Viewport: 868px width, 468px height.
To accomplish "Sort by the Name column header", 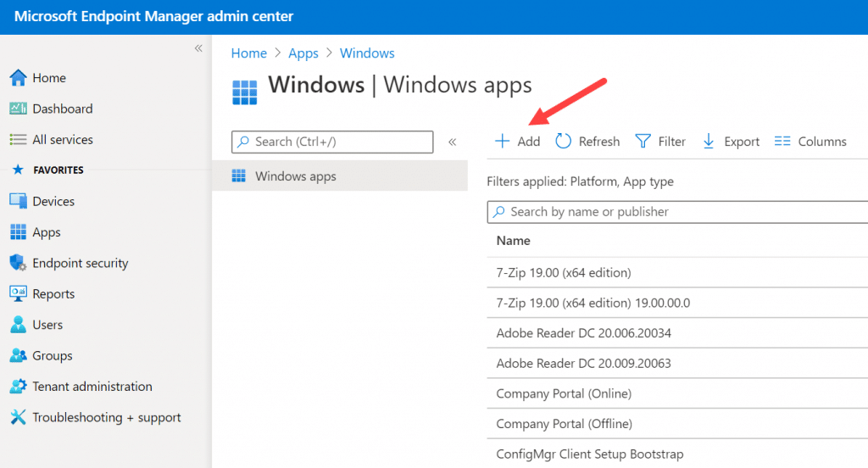I will click(x=513, y=241).
